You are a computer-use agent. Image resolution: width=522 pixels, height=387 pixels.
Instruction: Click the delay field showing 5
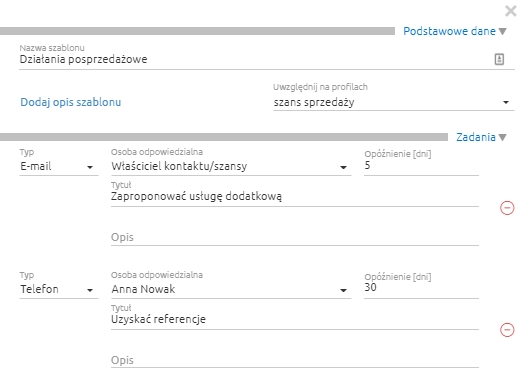click(x=421, y=166)
